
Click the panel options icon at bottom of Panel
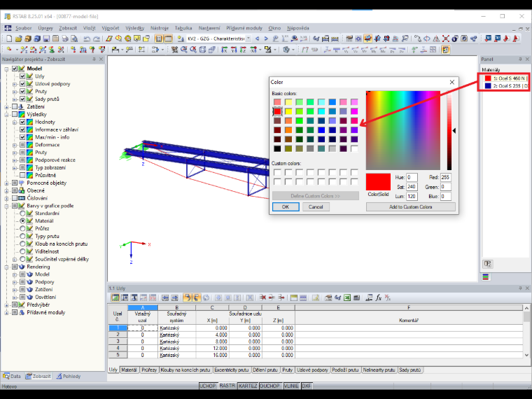pyautogui.click(x=488, y=264)
